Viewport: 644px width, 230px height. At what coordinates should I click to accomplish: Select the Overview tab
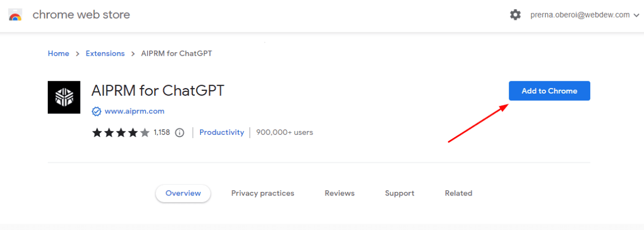tap(183, 193)
